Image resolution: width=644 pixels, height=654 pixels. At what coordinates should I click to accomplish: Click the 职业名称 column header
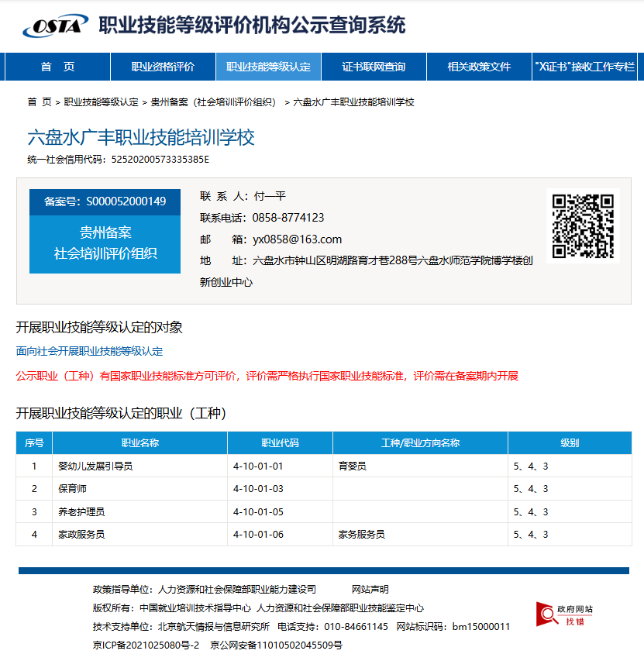tap(139, 443)
